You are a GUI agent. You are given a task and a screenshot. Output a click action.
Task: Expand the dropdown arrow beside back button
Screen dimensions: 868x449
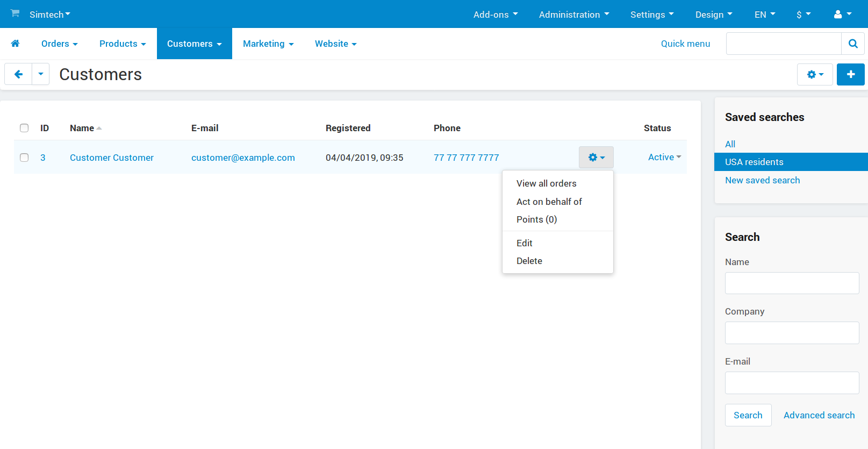pos(41,74)
